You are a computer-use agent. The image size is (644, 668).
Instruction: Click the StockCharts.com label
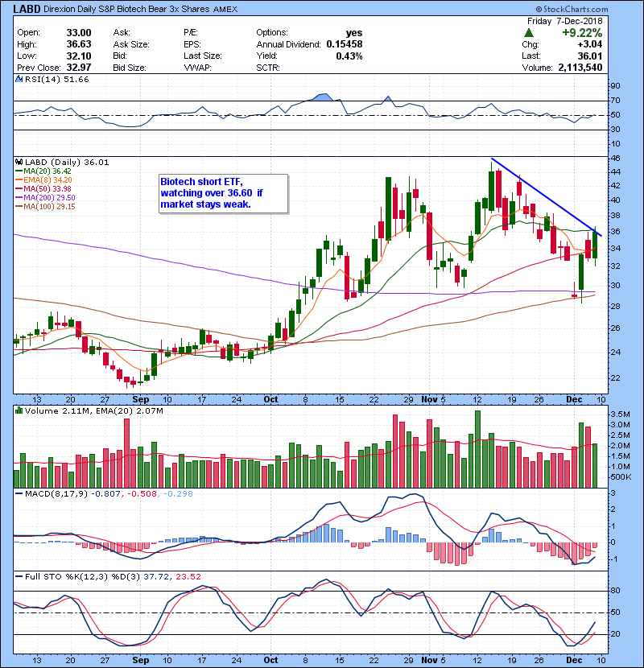(x=572, y=9)
